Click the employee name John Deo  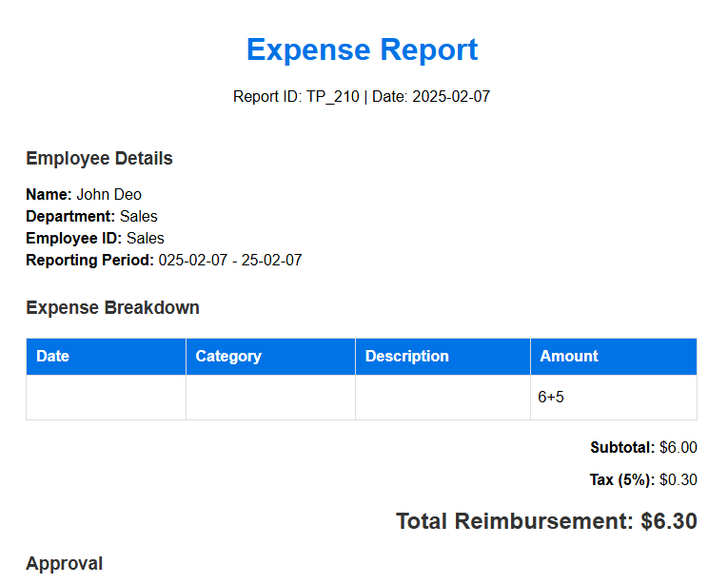[109, 194]
